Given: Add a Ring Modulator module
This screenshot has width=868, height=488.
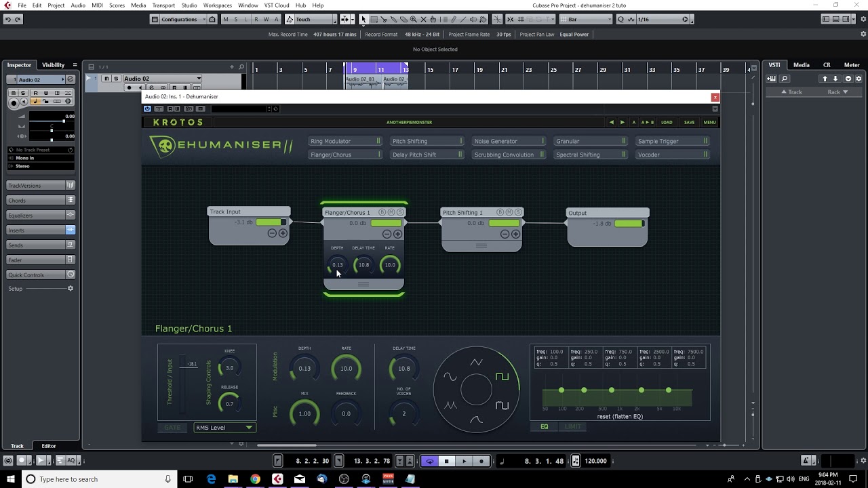Looking at the screenshot, I should click(x=345, y=141).
